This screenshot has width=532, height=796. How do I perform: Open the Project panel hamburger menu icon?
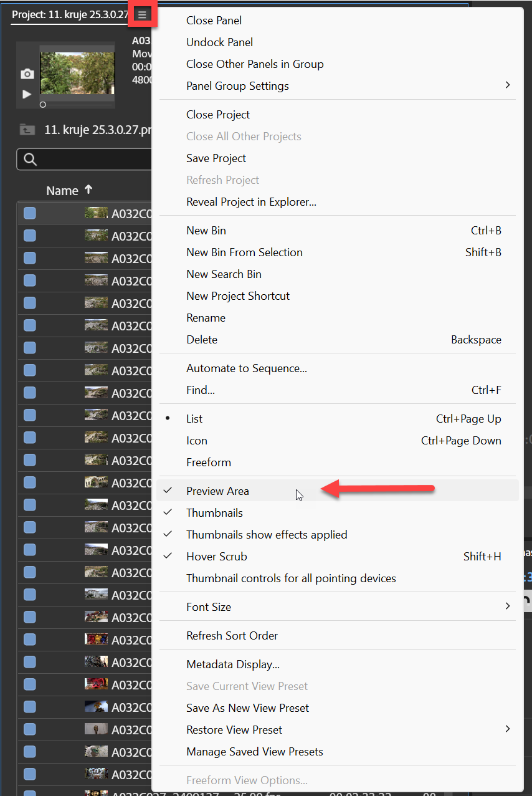point(142,14)
